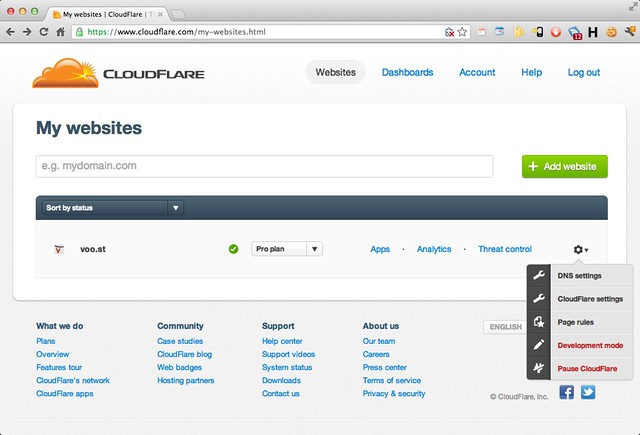Open the Privacy & security footer link

pyautogui.click(x=394, y=393)
